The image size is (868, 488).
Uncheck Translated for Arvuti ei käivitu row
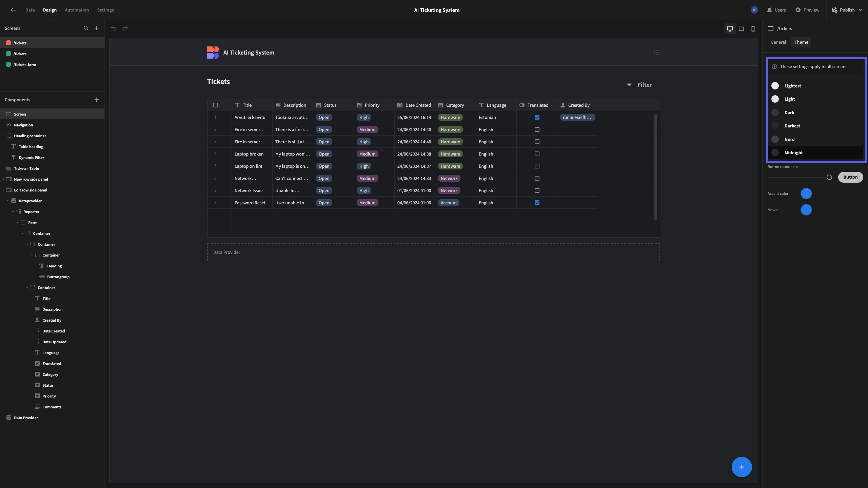[x=537, y=117]
